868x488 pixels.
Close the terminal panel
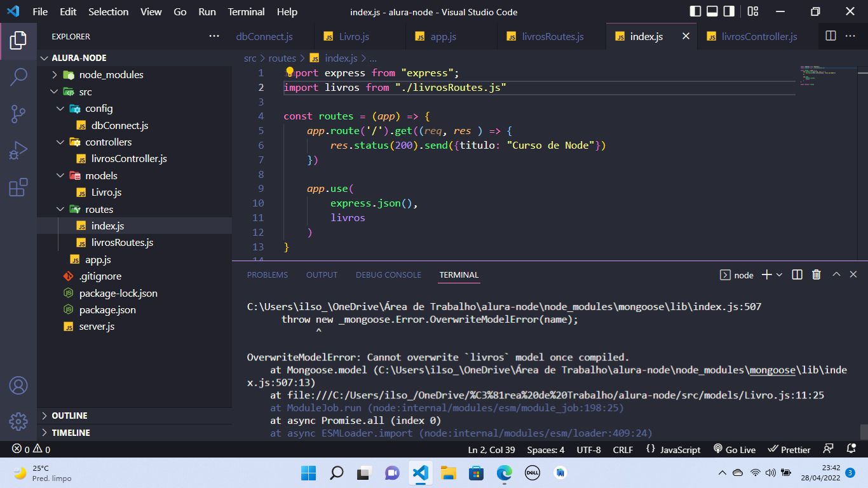point(853,274)
